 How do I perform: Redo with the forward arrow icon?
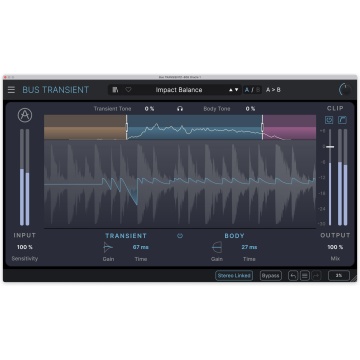pyautogui.click(x=316, y=276)
